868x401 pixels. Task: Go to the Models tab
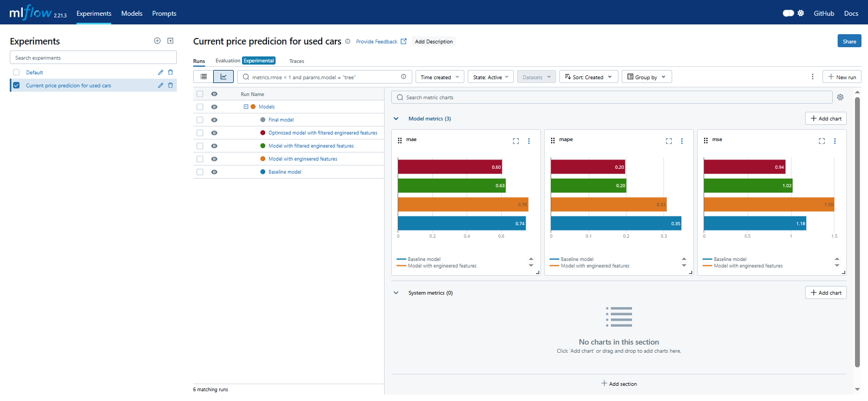point(132,13)
